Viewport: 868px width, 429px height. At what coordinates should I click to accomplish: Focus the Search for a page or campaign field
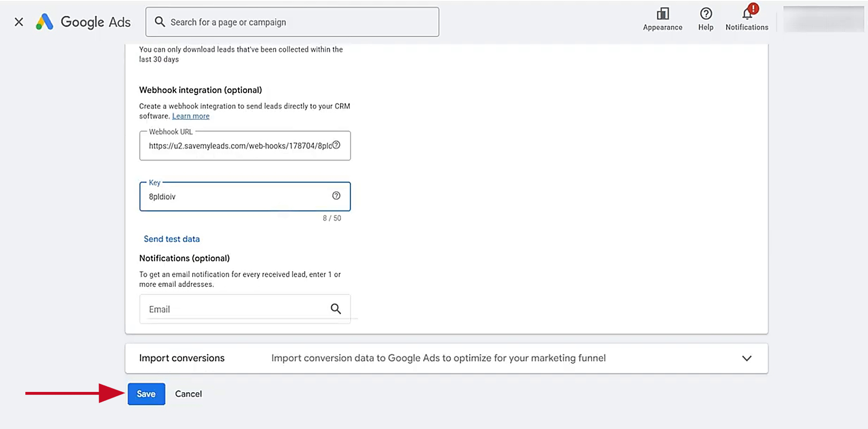[292, 22]
